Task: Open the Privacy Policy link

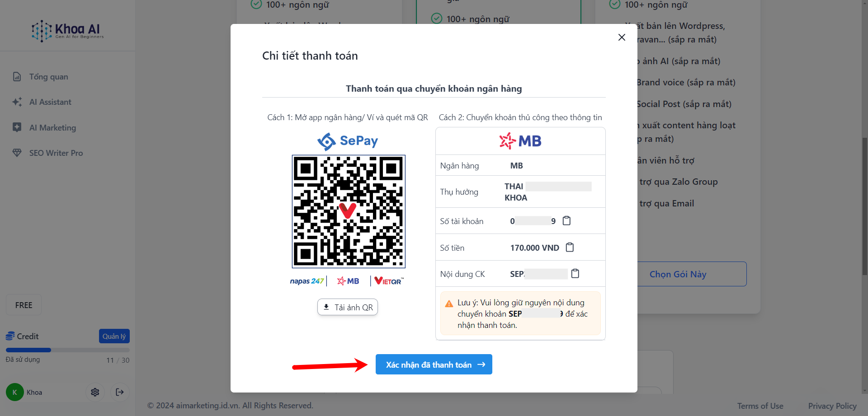Action: (x=832, y=406)
